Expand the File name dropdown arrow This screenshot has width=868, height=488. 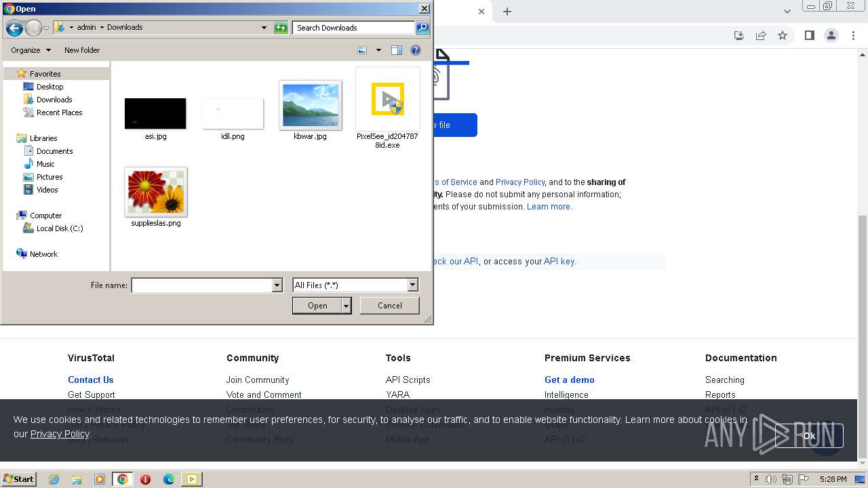[277, 285]
